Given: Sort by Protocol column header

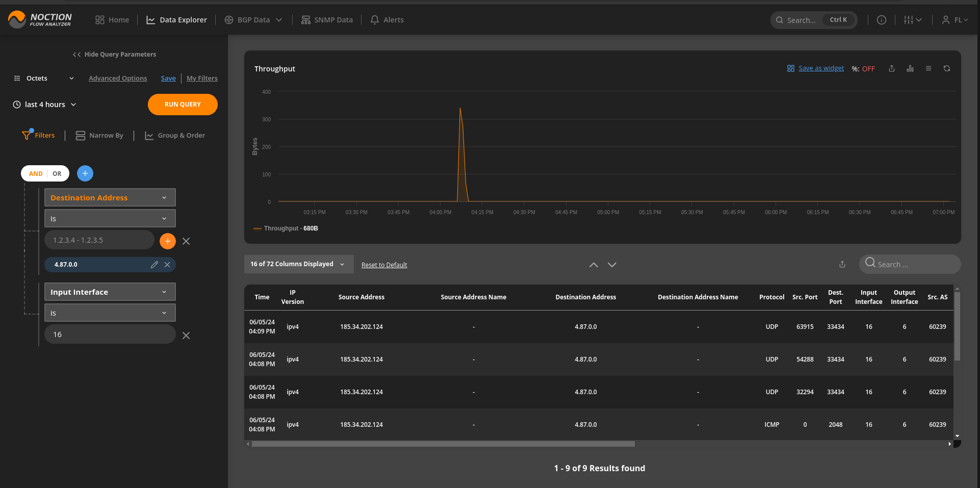Looking at the screenshot, I should (x=772, y=297).
